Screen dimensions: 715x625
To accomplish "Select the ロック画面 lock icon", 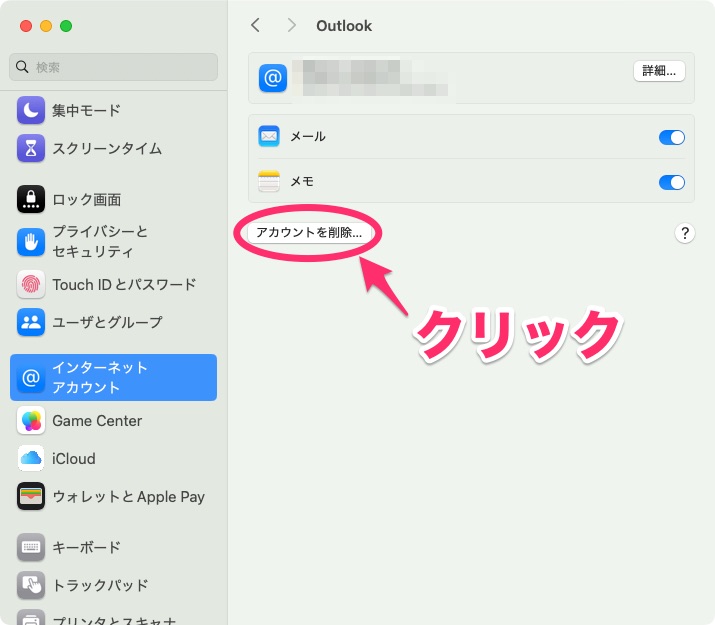I will coord(31,199).
